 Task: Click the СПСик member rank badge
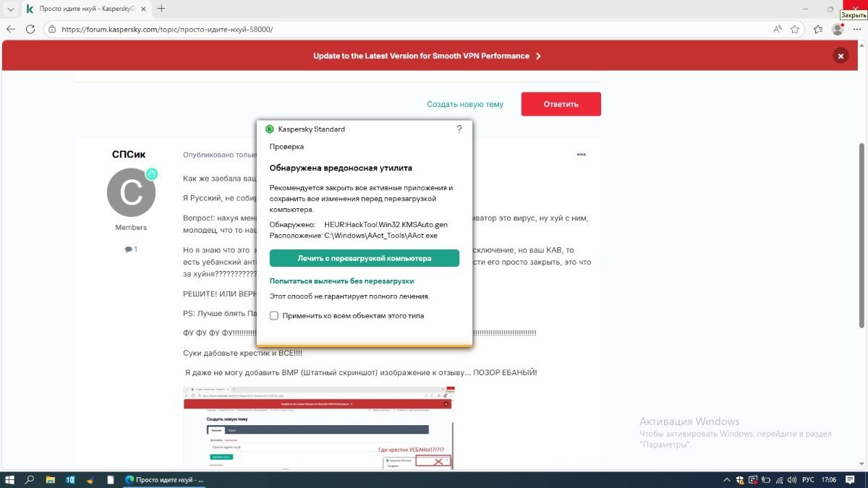point(152,174)
